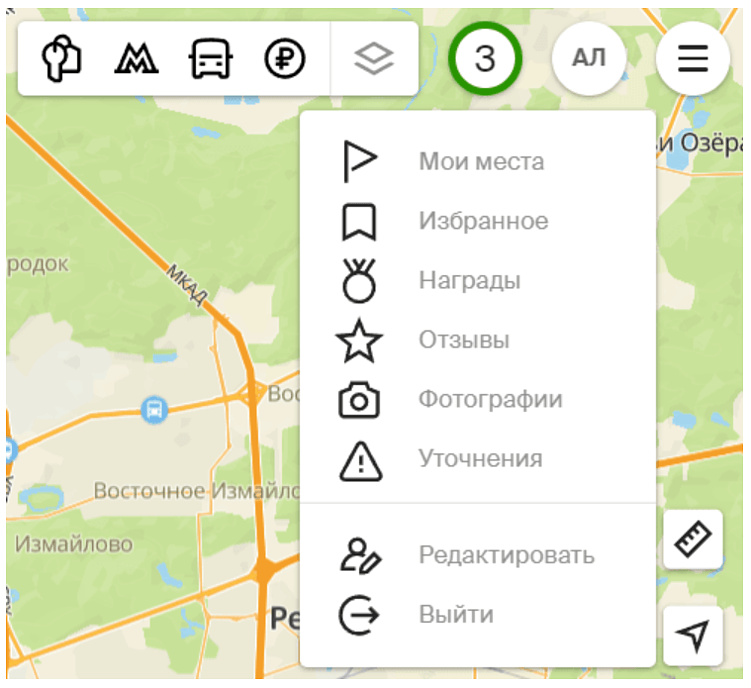
Task: Click the star icon beside Отзывы
Action: pyautogui.click(x=359, y=340)
